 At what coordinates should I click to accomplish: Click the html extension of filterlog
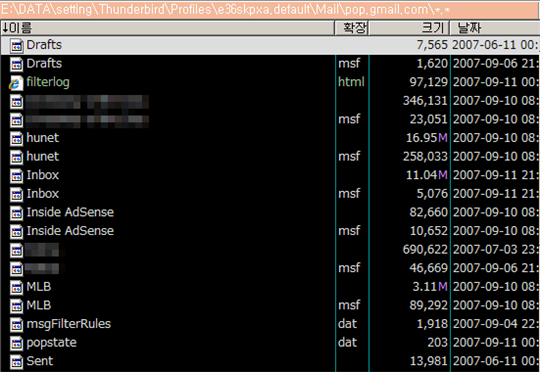pos(351,82)
